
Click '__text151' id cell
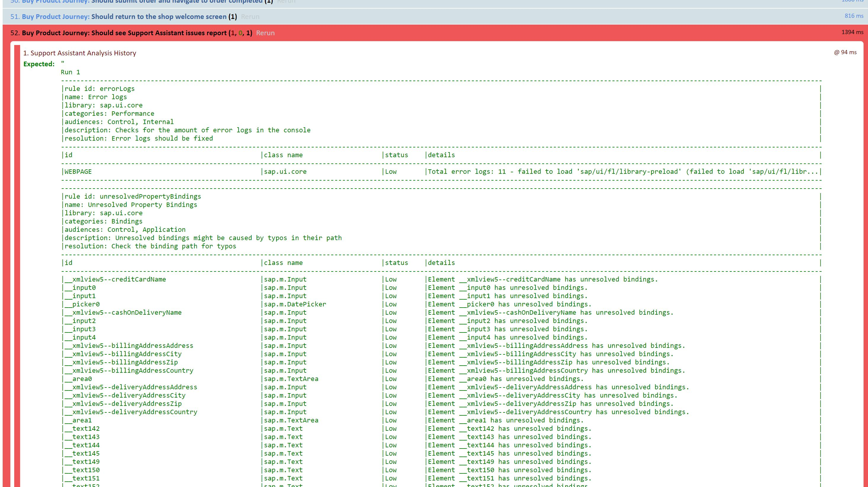[x=82, y=478]
